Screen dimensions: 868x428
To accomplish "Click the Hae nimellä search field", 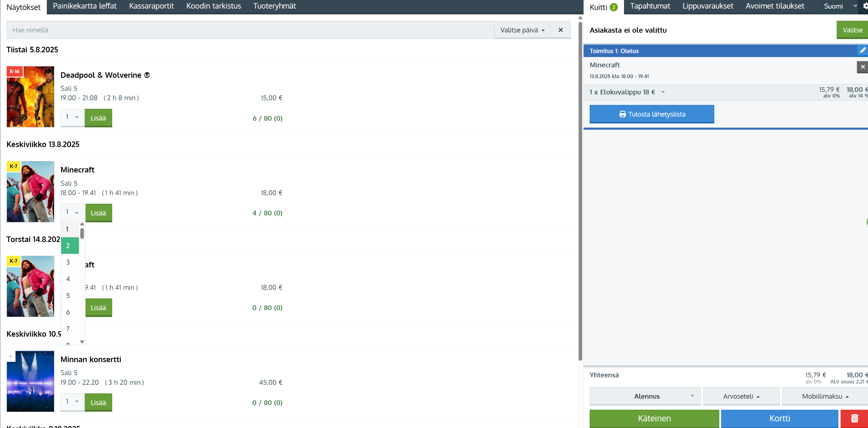I will (x=249, y=30).
